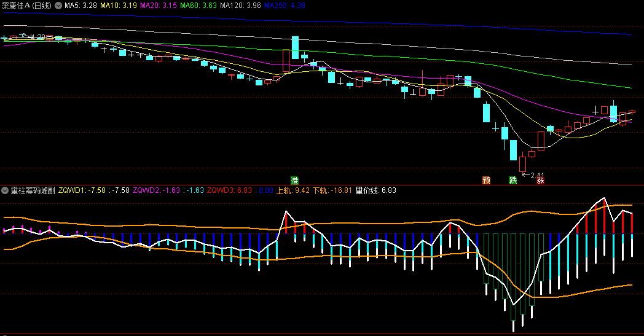The image size is (644, 336).
Task: Click the 上轨 upper band label
Action: [293, 190]
